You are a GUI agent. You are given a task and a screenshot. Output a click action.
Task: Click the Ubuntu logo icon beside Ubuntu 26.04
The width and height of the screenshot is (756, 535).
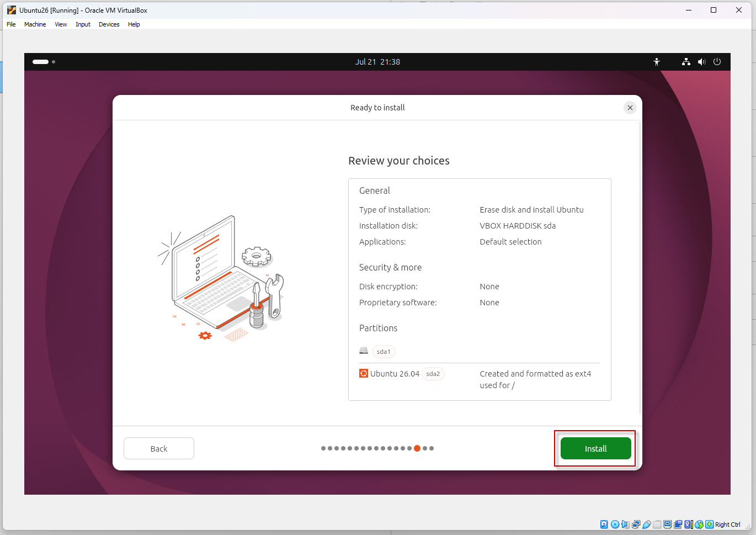[364, 373]
